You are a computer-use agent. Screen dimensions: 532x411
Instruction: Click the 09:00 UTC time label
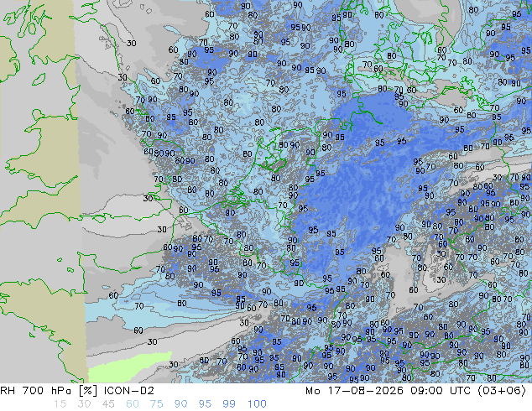441,391
